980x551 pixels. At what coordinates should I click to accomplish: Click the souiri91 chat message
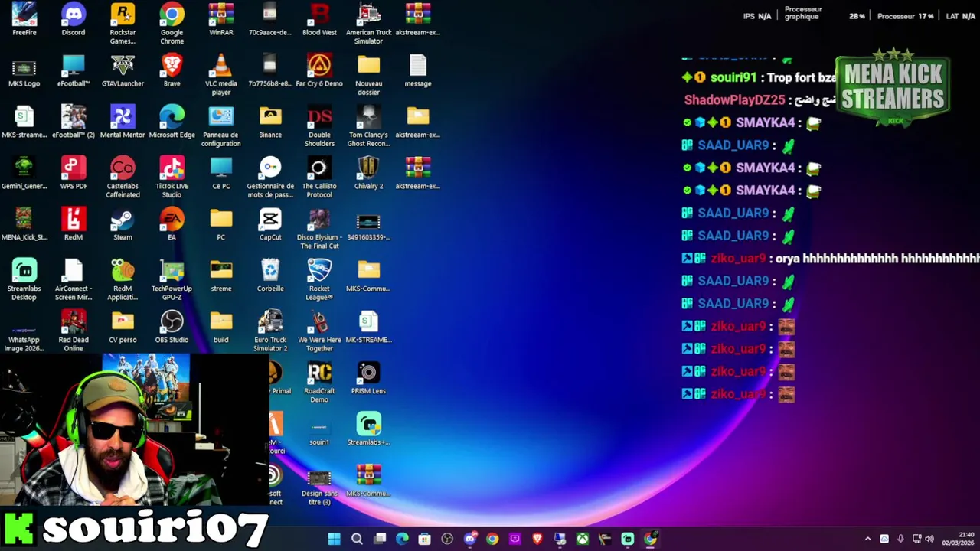[x=759, y=77]
